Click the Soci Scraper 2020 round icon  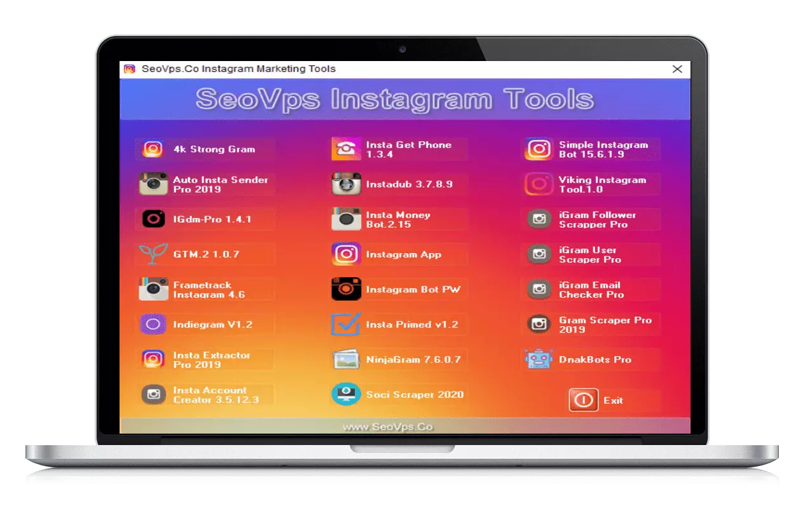[346, 394]
